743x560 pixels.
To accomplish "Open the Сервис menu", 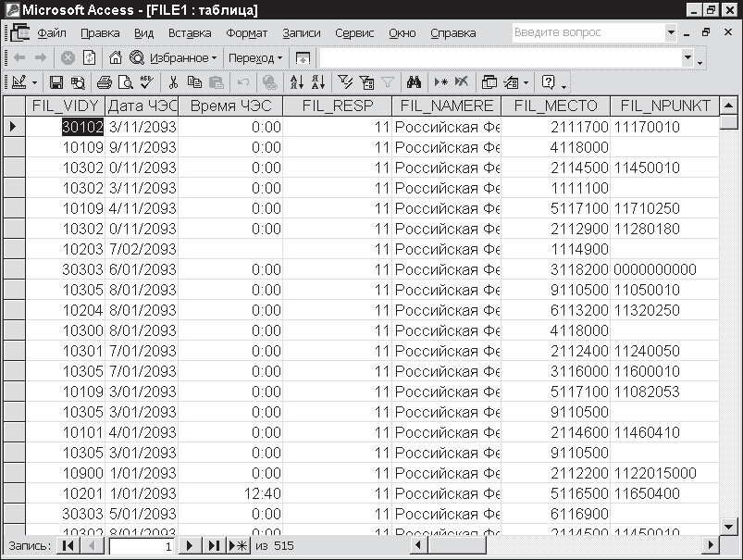I will coord(354,32).
